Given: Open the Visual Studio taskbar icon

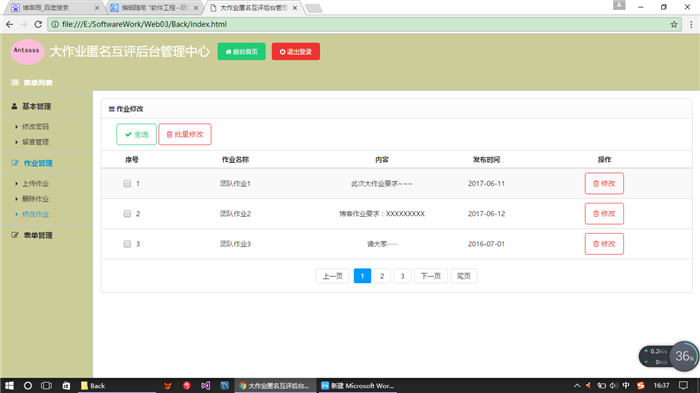Looking at the screenshot, I should click(205, 385).
